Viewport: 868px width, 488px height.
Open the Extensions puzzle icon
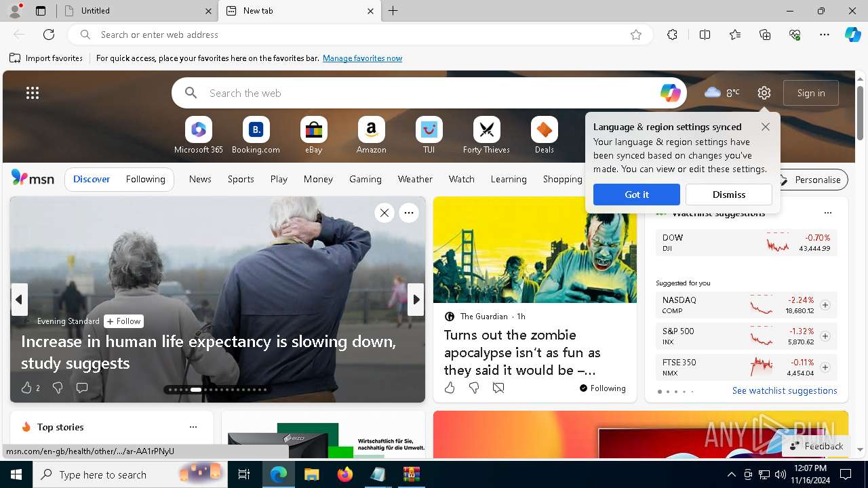click(672, 35)
